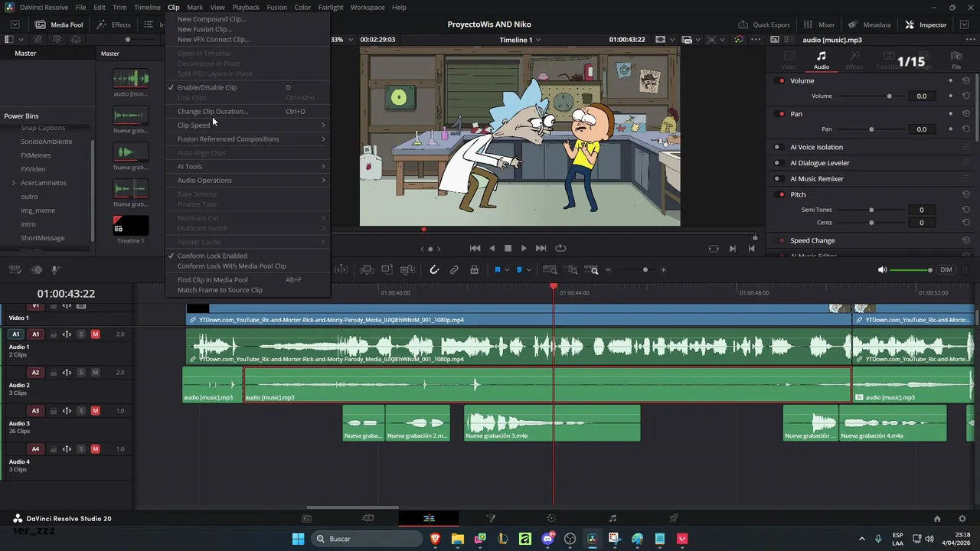The image size is (980, 551).
Task: Open Timeline 1 viewer dropdown
Action: point(520,40)
